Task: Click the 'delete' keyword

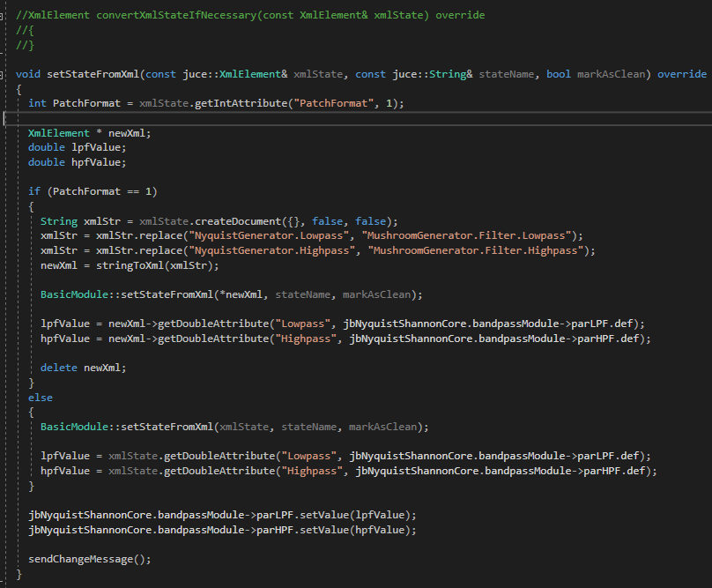Action: click(x=59, y=368)
